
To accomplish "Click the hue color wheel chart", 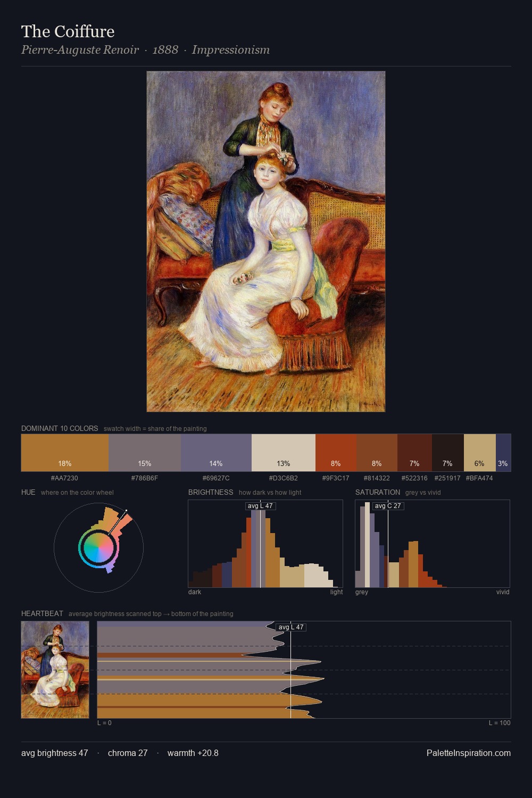I will click(x=98, y=547).
